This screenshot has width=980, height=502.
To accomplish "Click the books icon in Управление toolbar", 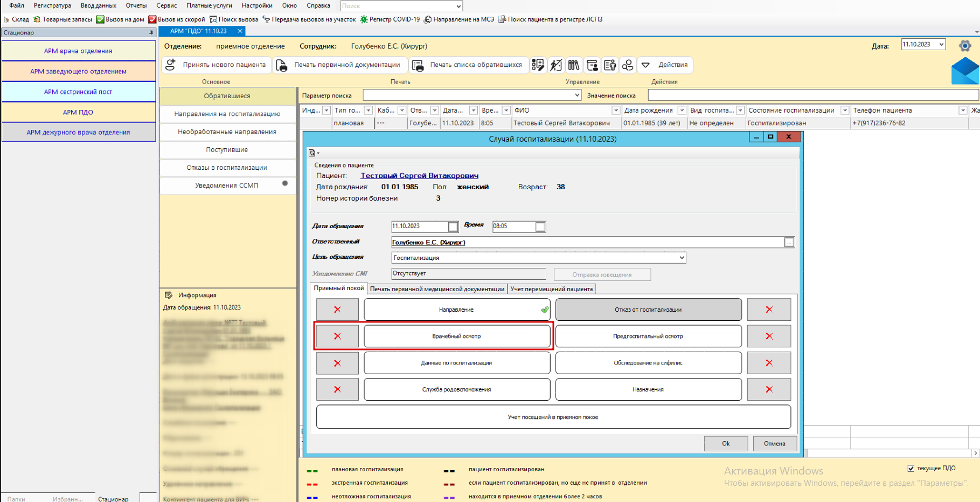I will coord(574,65).
